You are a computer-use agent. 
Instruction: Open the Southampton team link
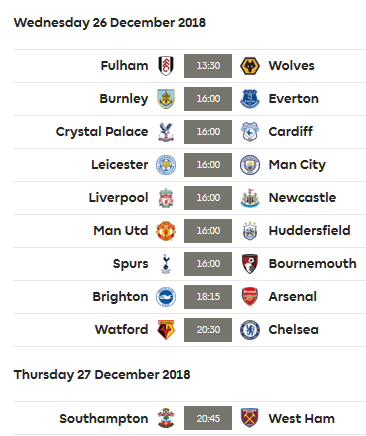104,419
